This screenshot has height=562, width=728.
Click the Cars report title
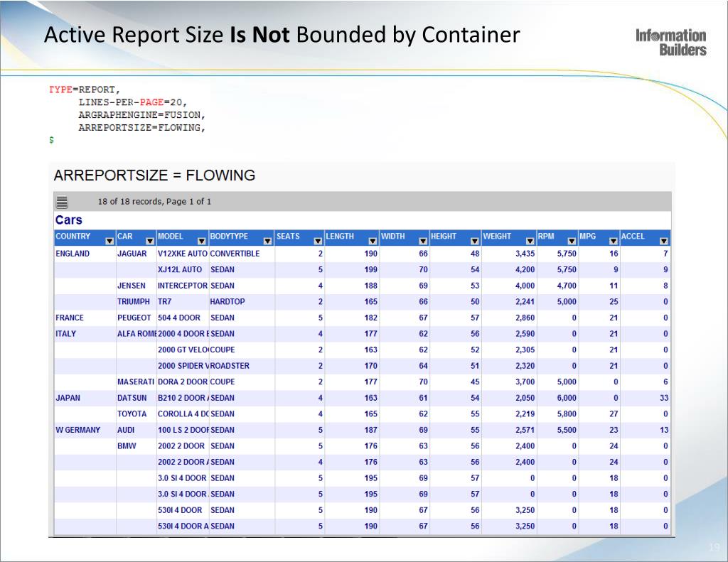click(69, 220)
